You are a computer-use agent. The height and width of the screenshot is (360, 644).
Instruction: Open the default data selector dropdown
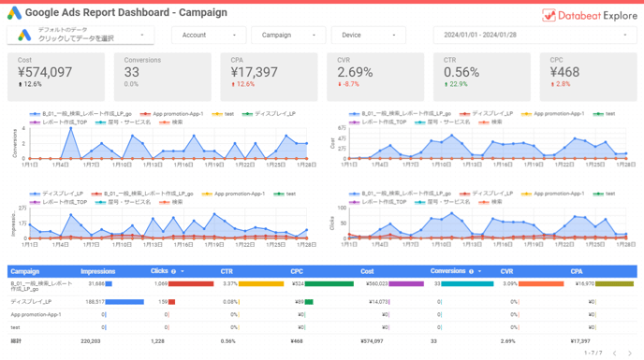point(80,35)
